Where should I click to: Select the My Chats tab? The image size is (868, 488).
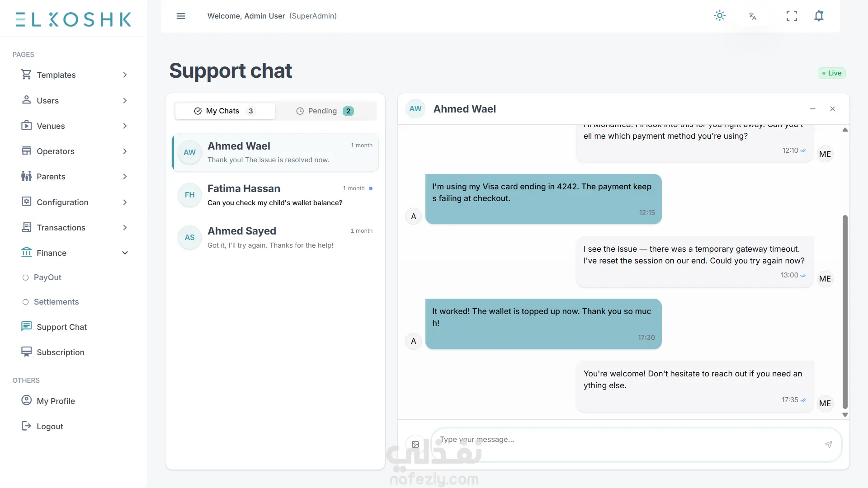225,111
